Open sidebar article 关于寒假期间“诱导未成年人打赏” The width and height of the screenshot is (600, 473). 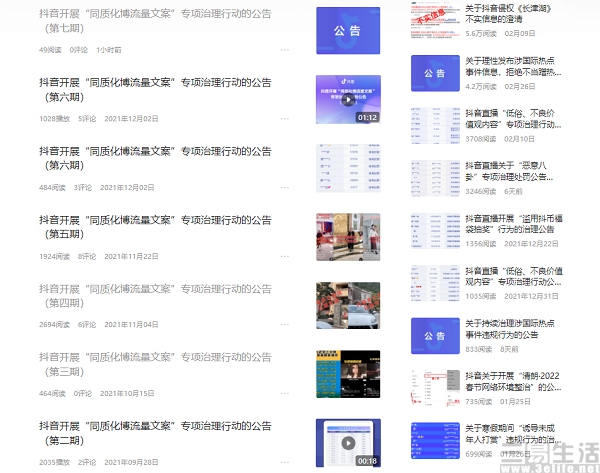pos(513,434)
